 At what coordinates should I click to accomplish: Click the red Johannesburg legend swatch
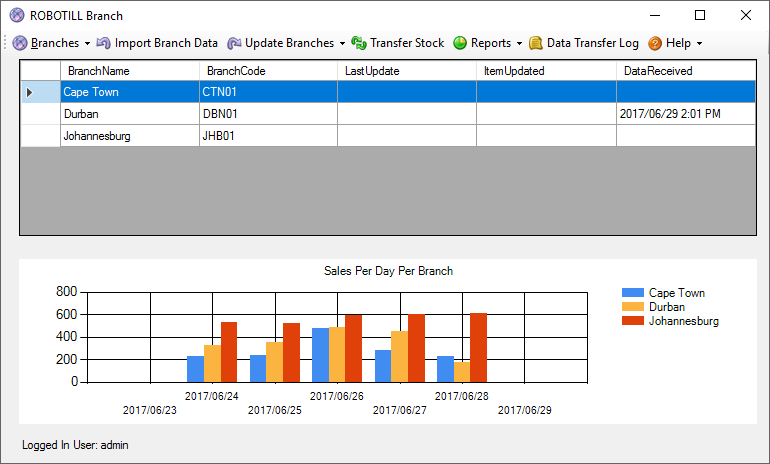[x=632, y=321]
